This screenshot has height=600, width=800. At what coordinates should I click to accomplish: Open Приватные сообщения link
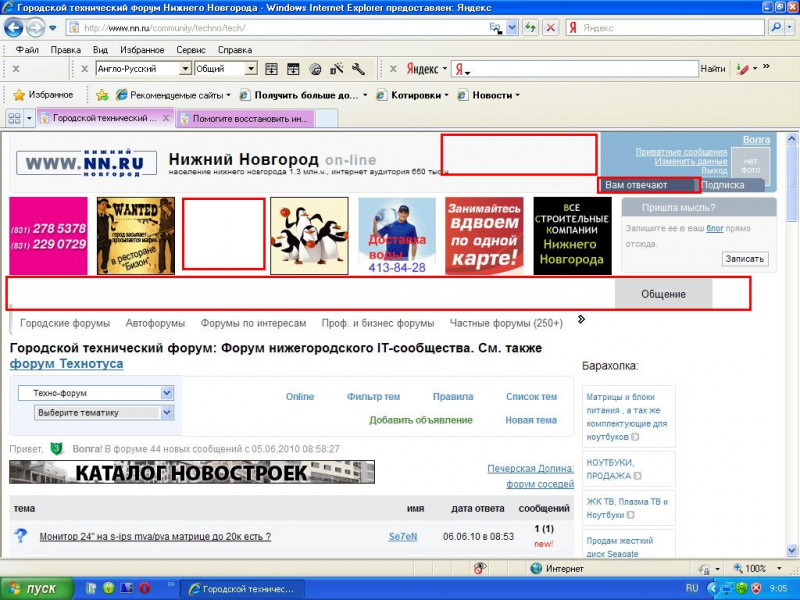681,152
